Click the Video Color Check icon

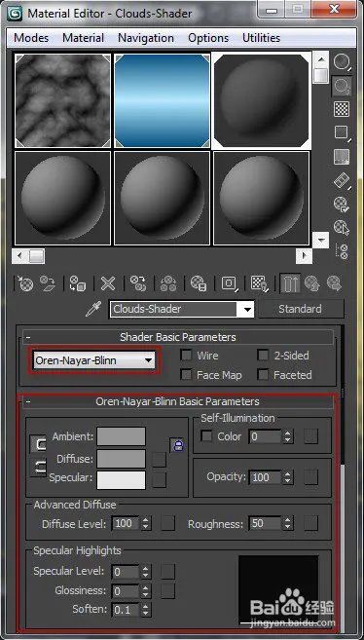point(342,157)
